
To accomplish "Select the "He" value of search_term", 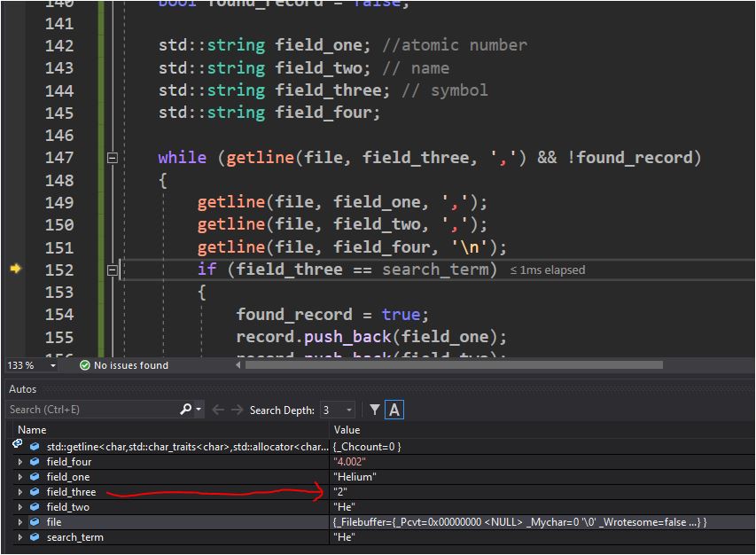I will [344, 537].
